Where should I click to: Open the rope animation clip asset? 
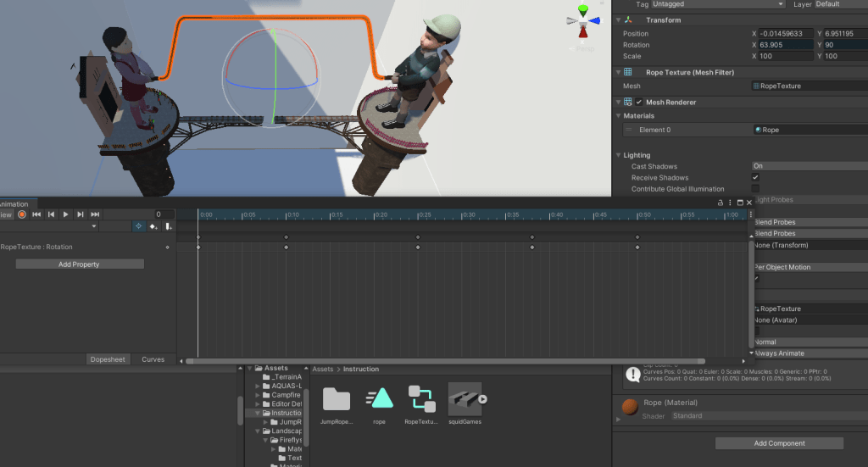pyautogui.click(x=379, y=398)
